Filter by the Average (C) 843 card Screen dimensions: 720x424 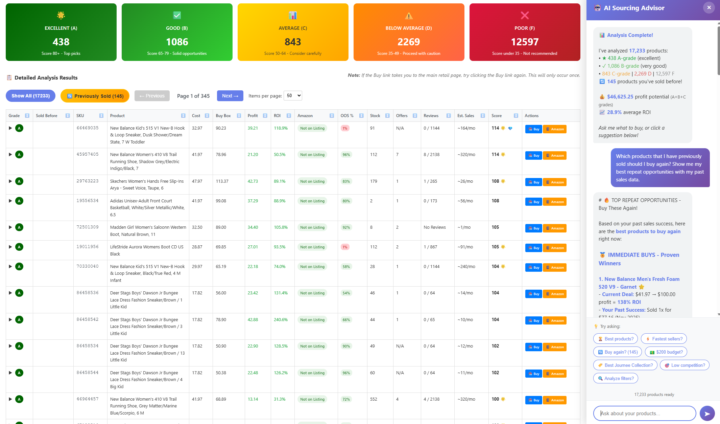point(293,32)
